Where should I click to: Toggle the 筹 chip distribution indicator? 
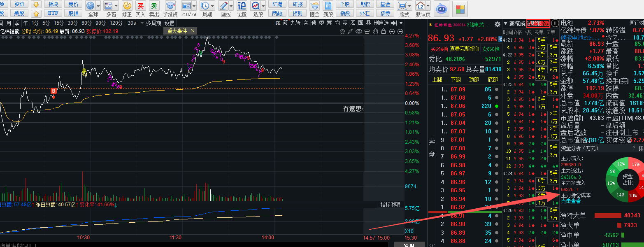pyautogui.click(x=330, y=23)
